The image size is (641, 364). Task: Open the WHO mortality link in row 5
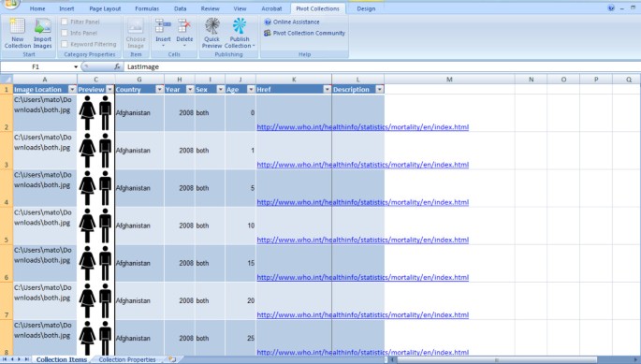tap(362, 240)
